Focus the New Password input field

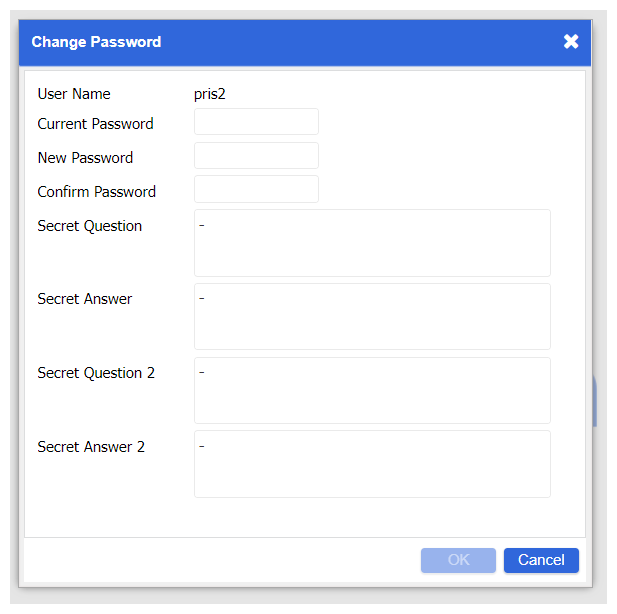(x=256, y=156)
